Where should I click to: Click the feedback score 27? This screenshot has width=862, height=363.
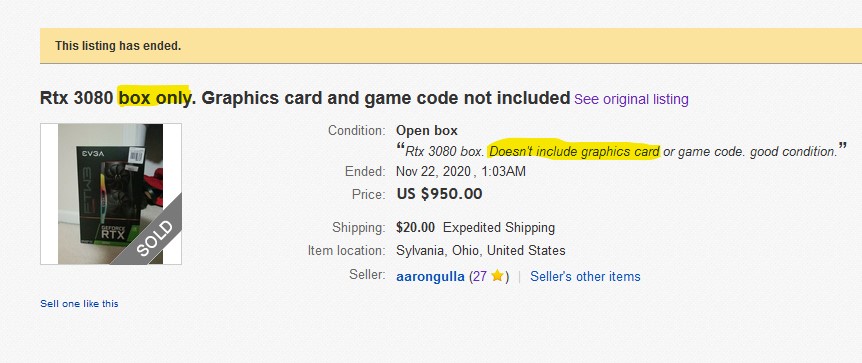coord(479,276)
